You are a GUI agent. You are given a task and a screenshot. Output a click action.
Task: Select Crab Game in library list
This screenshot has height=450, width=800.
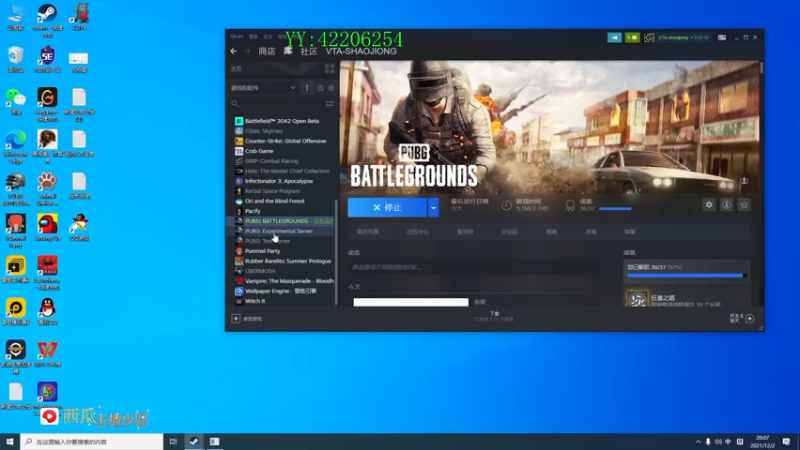(259, 151)
